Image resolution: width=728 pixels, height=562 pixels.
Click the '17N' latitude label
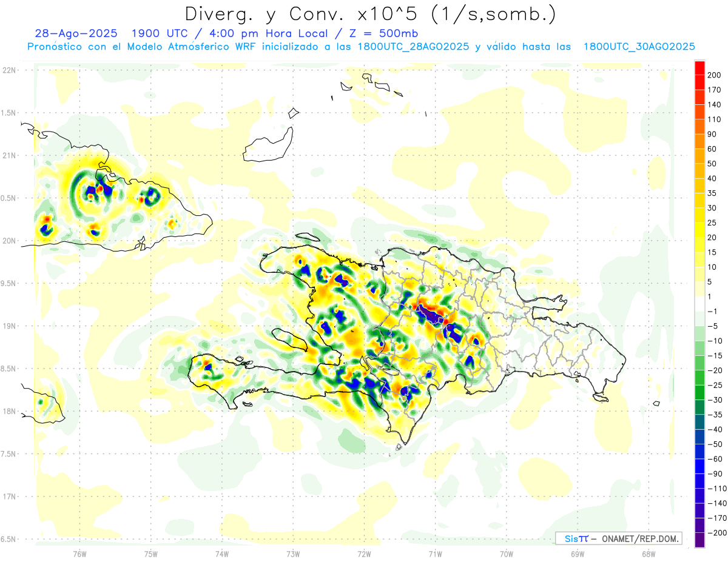[9, 497]
